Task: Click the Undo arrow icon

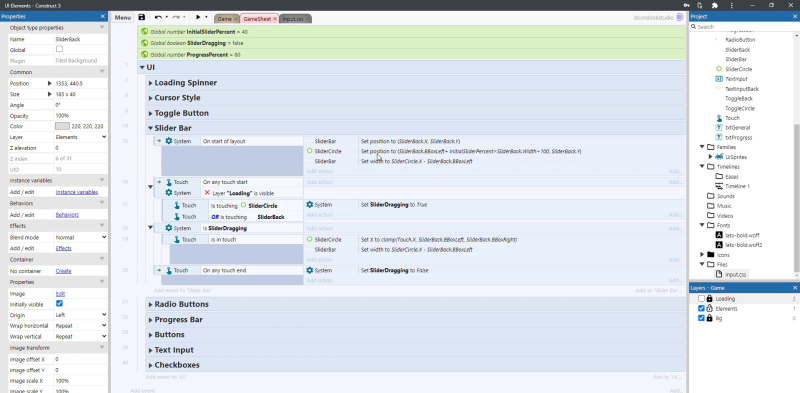Action: pos(159,18)
